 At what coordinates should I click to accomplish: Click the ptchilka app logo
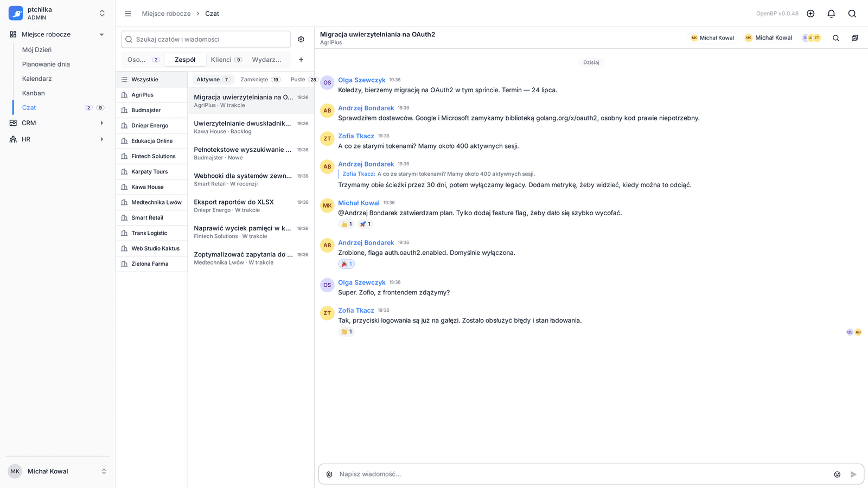[16, 13]
